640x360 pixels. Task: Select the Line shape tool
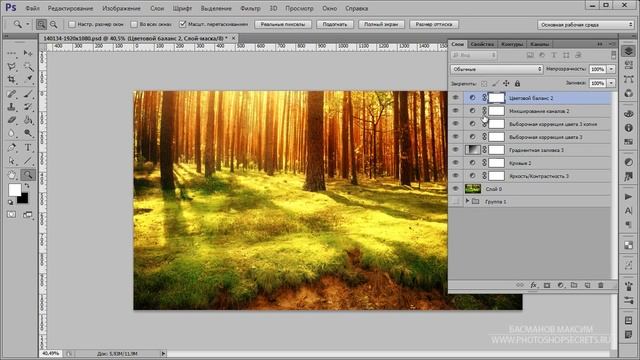click(27, 161)
